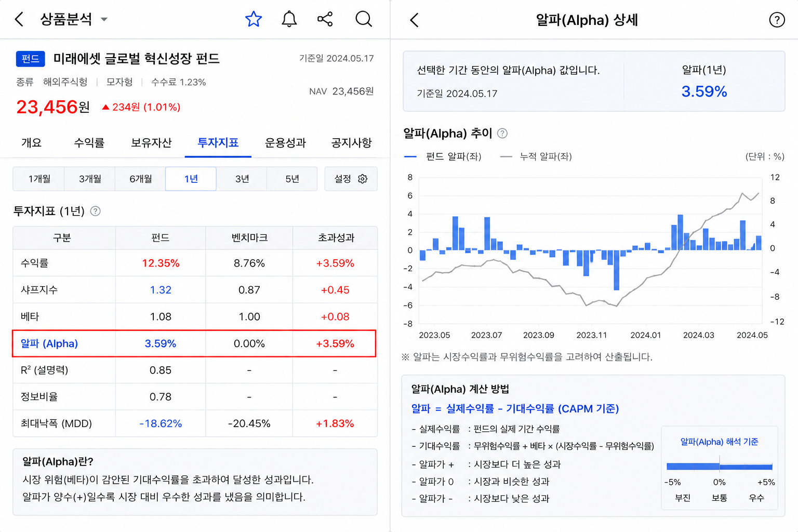Image resolution: width=798 pixels, height=532 pixels.
Task: Open help icon in 알파 상세 header
Action: [777, 20]
